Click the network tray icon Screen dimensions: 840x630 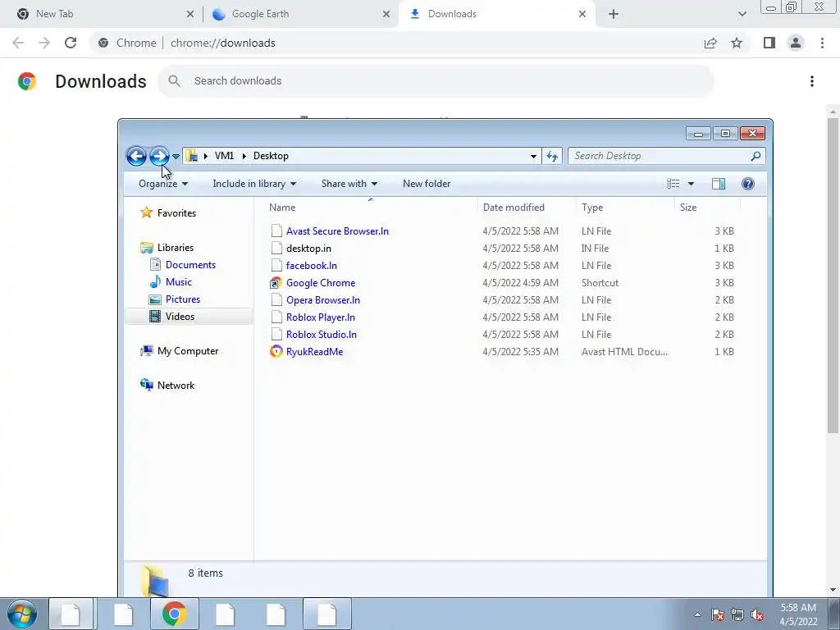[737, 615]
